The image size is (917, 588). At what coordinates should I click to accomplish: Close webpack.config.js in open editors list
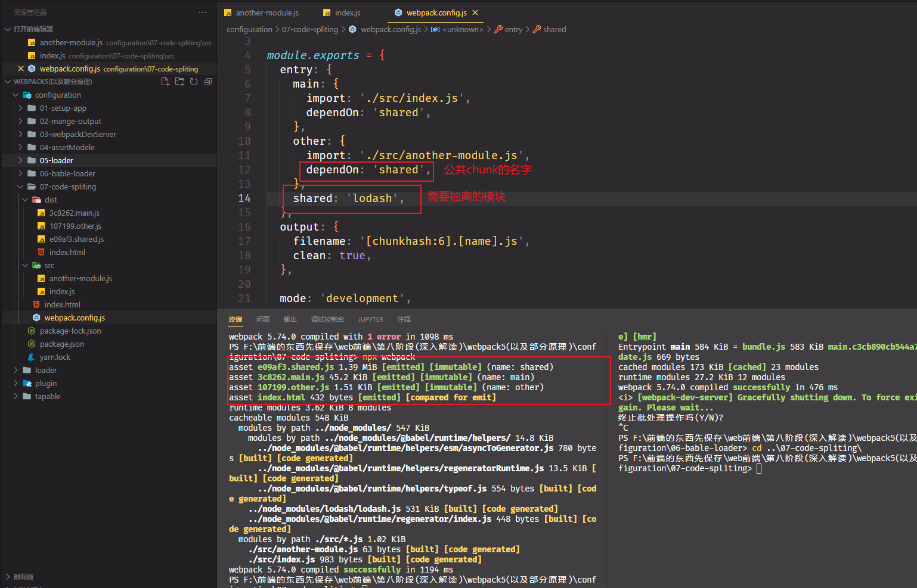(21, 69)
